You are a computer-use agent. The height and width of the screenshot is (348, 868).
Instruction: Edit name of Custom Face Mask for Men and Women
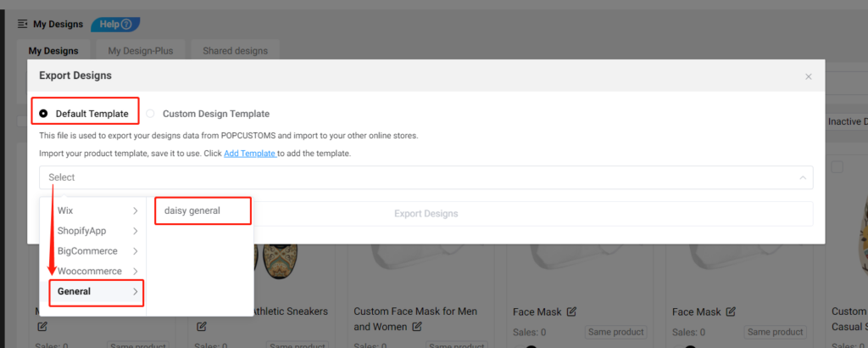tap(417, 327)
